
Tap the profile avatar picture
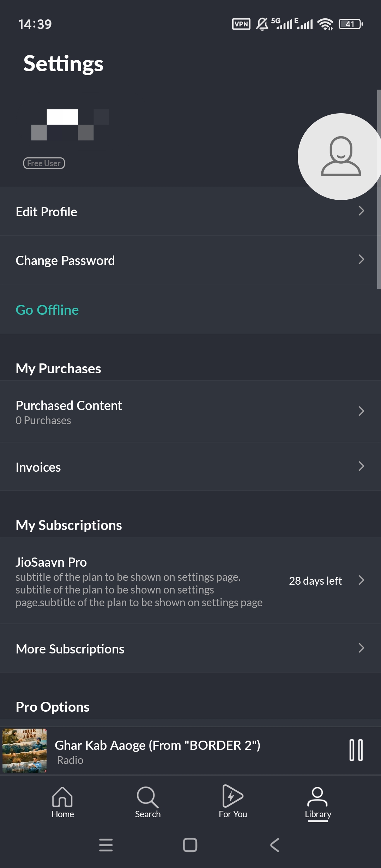tap(340, 156)
